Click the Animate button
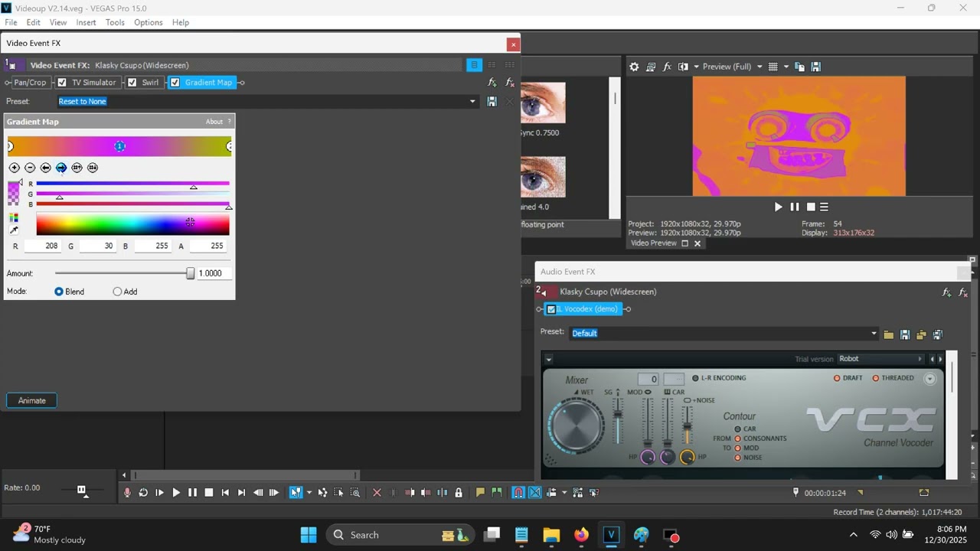This screenshot has width=980, height=551. 32,401
